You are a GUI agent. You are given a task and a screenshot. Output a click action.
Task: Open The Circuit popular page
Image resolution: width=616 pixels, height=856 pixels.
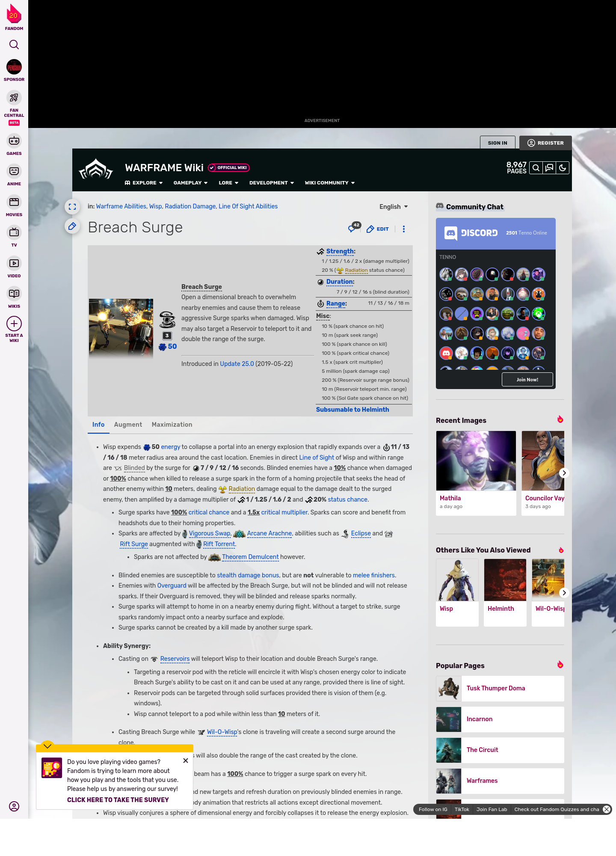[x=500, y=750]
